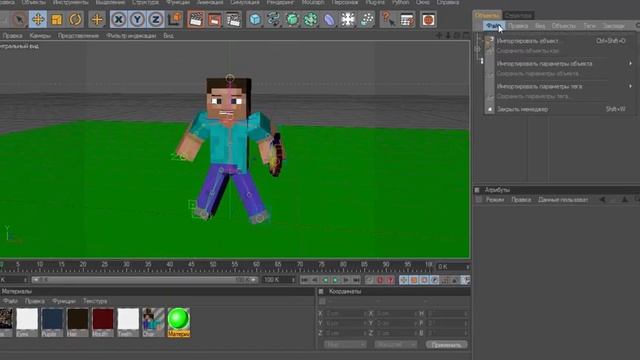Open the particle dots icon
This screenshot has height=360, width=640.
tap(367, 19)
